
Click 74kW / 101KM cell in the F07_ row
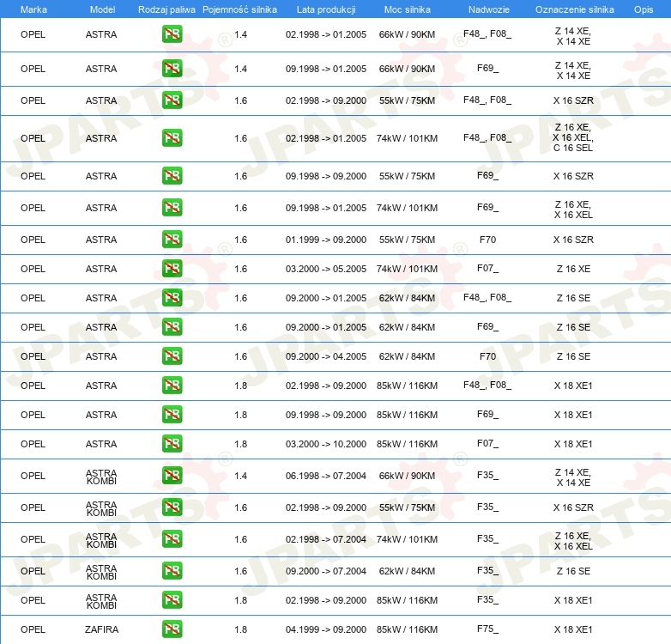click(407, 269)
